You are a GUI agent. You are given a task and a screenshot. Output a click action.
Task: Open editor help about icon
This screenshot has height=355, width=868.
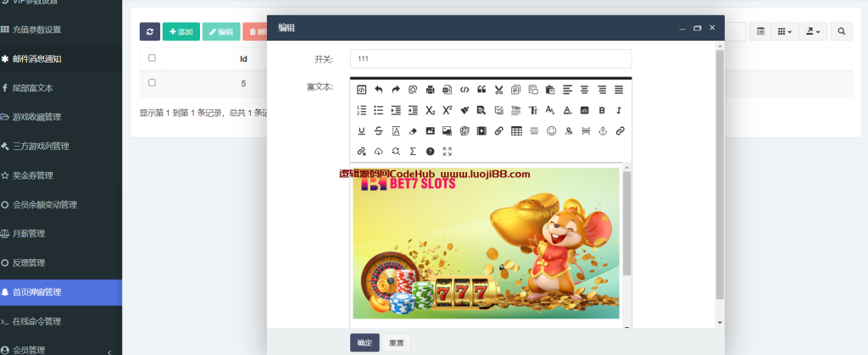pos(430,152)
